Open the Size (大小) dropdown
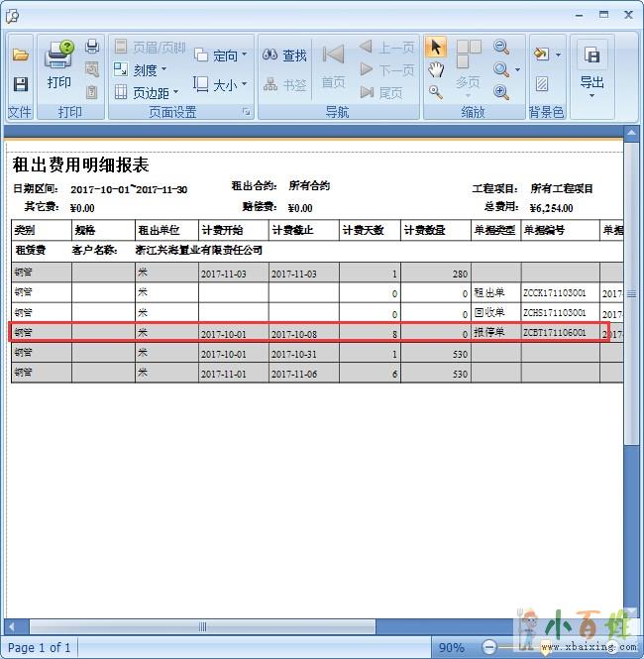The image size is (644, 659). [x=221, y=85]
